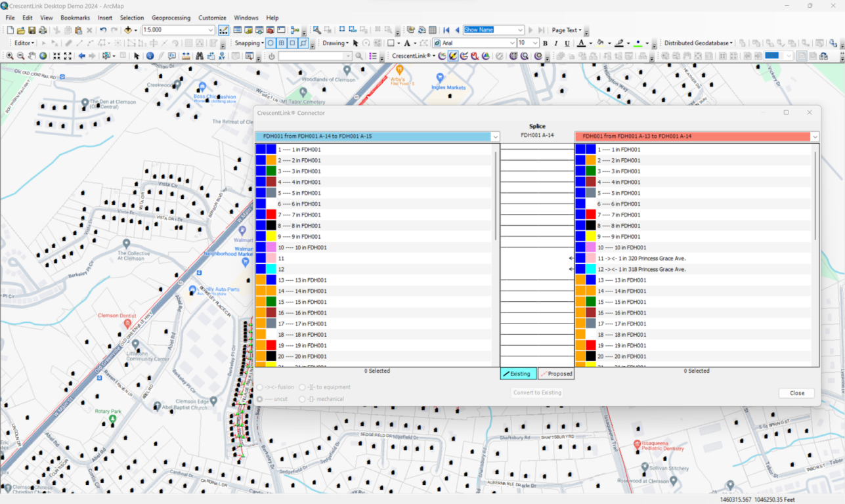Image resolution: width=845 pixels, height=504 pixels.
Task: Open the Snapping toolbar menu
Action: [249, 43]
